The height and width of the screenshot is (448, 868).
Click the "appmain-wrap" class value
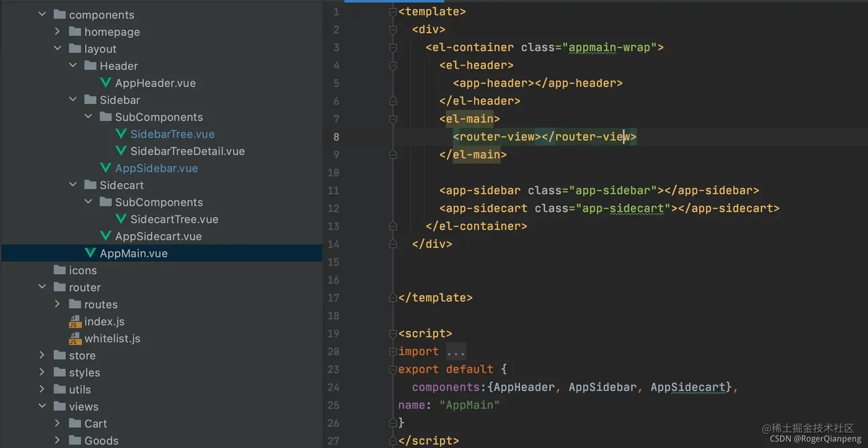(x=610, y=48)
